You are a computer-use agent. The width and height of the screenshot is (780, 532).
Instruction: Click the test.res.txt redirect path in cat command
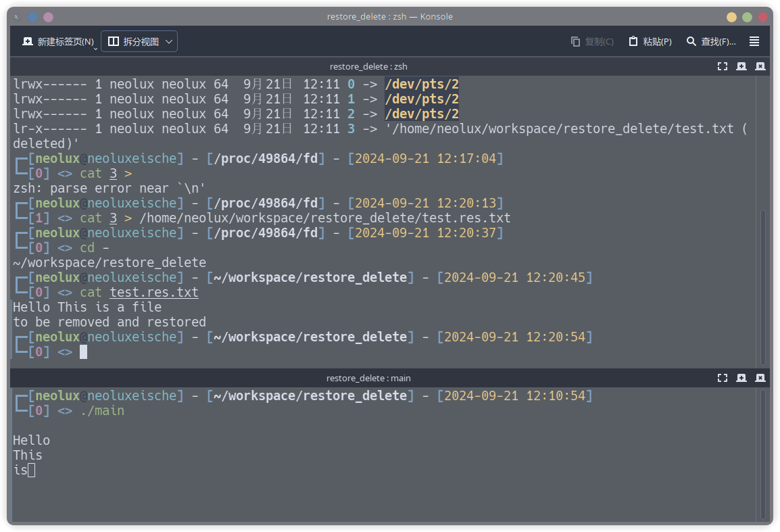point(325,218)
